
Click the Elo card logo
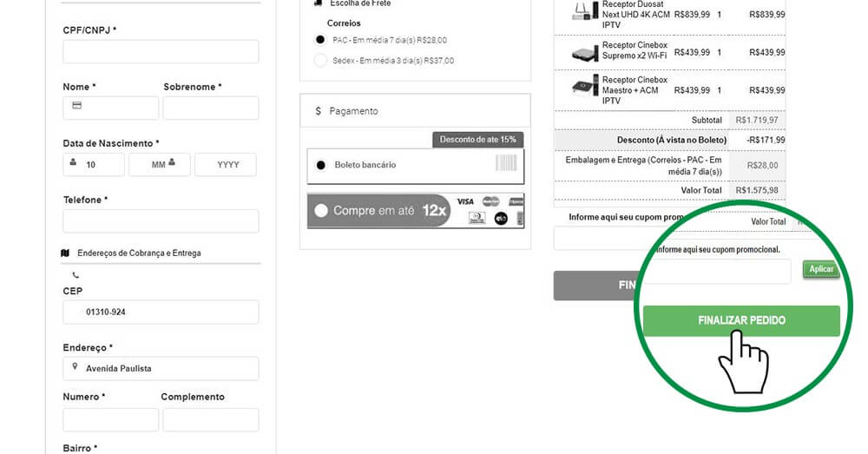501,219
